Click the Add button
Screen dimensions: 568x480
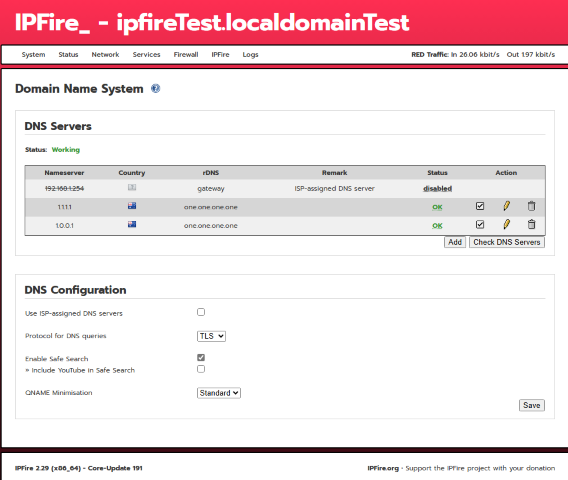click(455, 242)
